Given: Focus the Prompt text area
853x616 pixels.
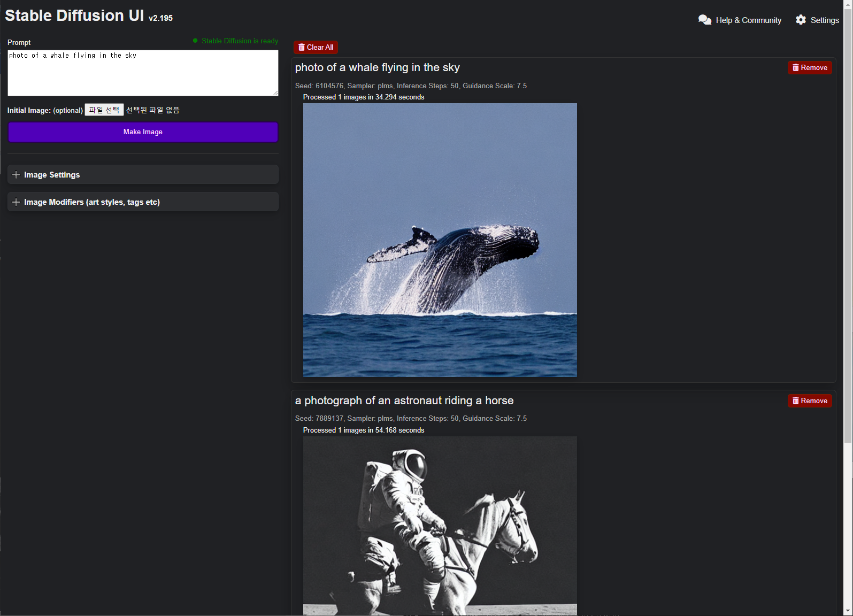Looking at the screenshot, I should tap(143, 73).
